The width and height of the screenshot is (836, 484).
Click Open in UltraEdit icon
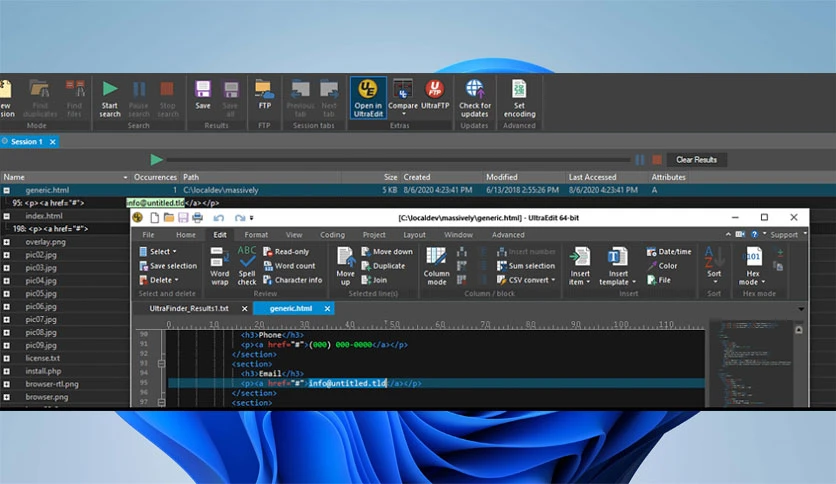(x=368, y=99)
